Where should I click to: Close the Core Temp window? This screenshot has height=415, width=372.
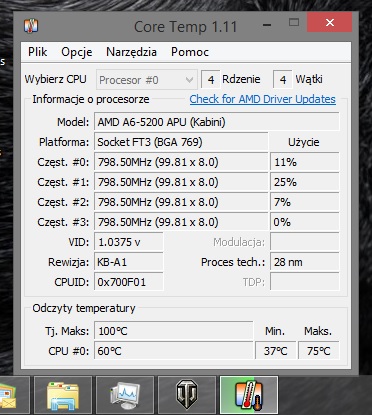click(330, 23)
